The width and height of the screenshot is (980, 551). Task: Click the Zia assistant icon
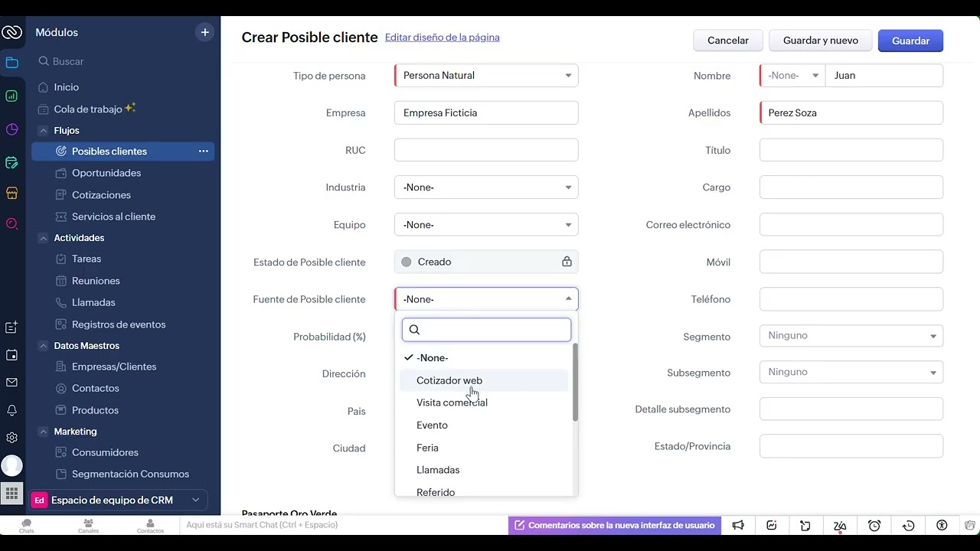pos(840,525)
